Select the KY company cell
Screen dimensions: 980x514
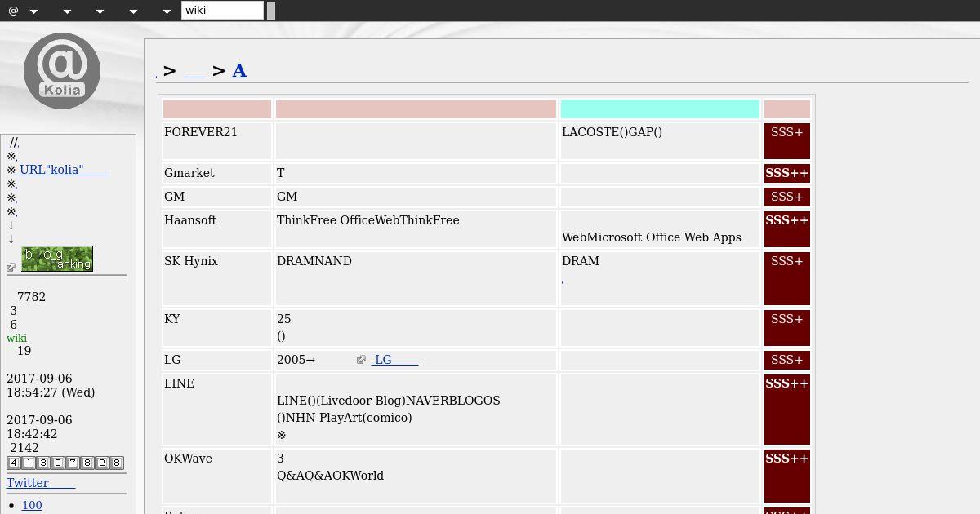coord(217,327)
